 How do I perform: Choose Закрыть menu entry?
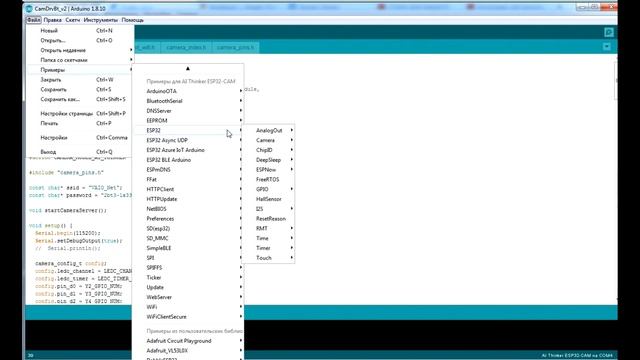[80, 80]
